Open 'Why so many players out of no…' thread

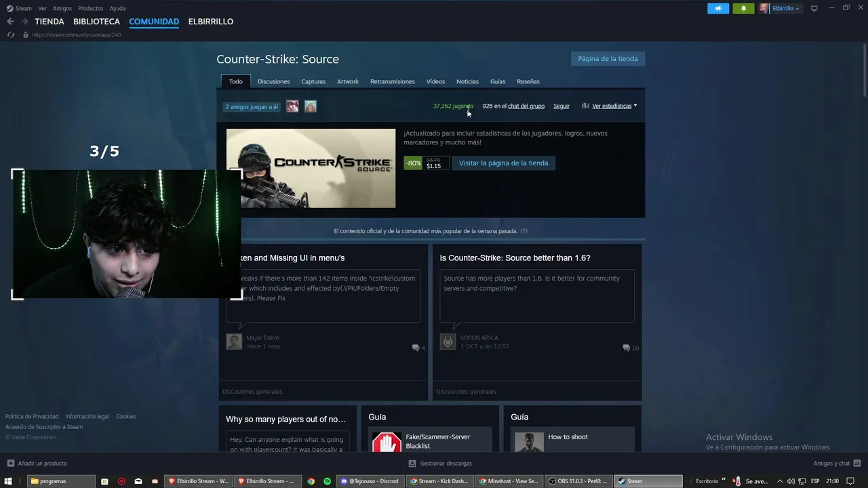[286, 420]
